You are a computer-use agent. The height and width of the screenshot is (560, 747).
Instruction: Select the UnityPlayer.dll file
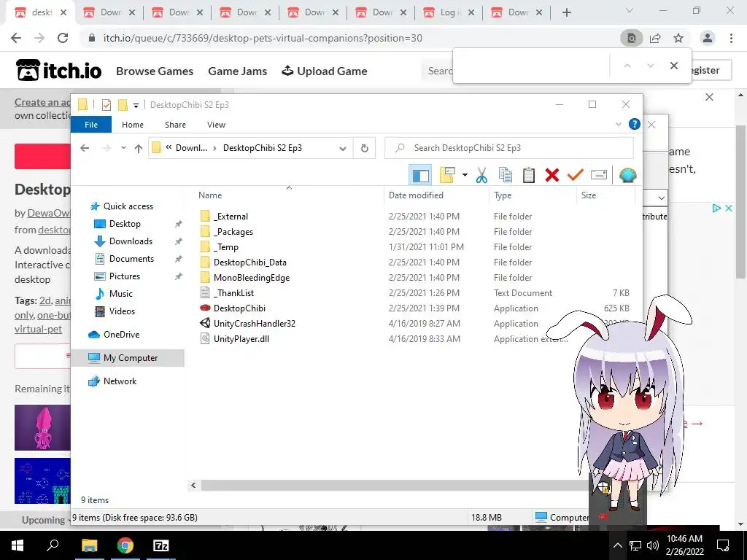tap(241, 339)
